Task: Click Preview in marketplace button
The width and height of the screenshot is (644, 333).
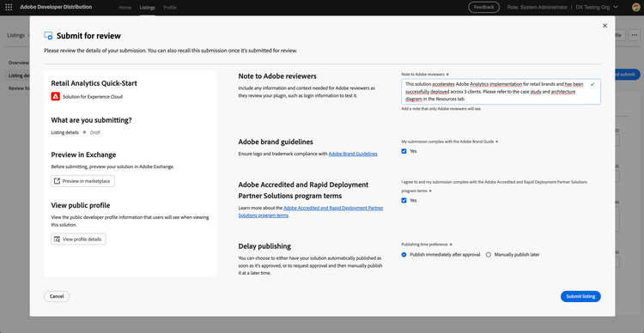Action: tap(83, 181)
